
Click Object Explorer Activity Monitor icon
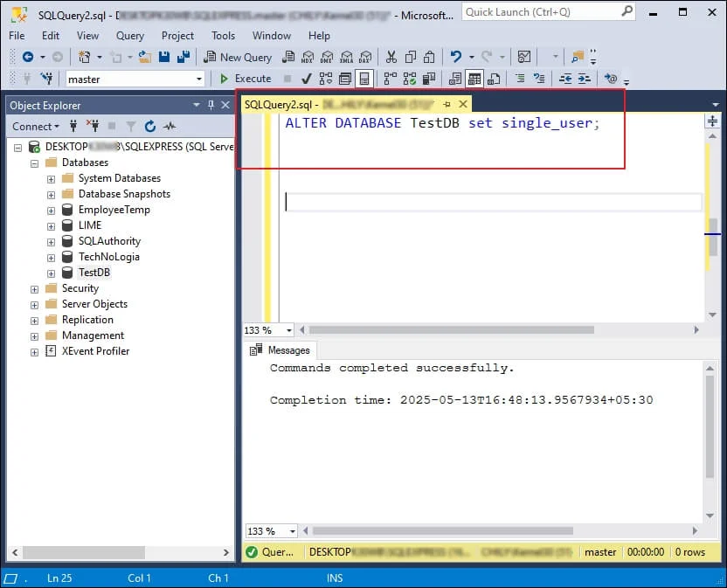[x=170, y=126]
